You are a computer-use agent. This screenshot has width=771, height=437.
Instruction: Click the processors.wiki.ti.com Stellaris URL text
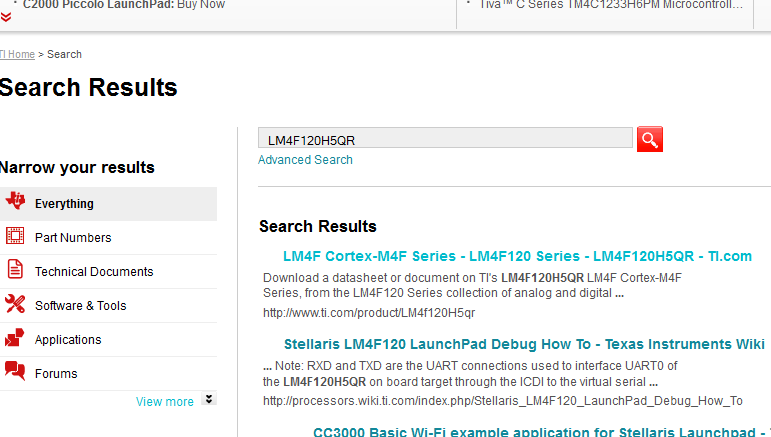503,401
